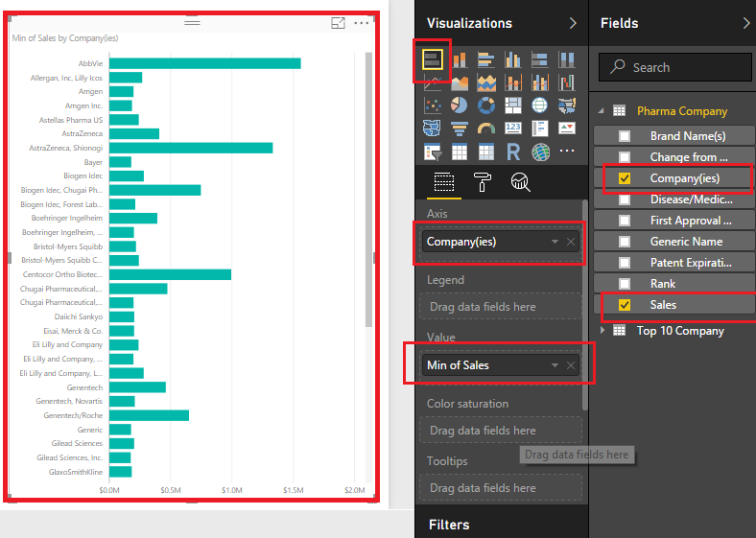Image resolution: width=756 pixels, height=538 pixels.
Task: Check the Disease/Medic... field
Action: coord(625,199)
